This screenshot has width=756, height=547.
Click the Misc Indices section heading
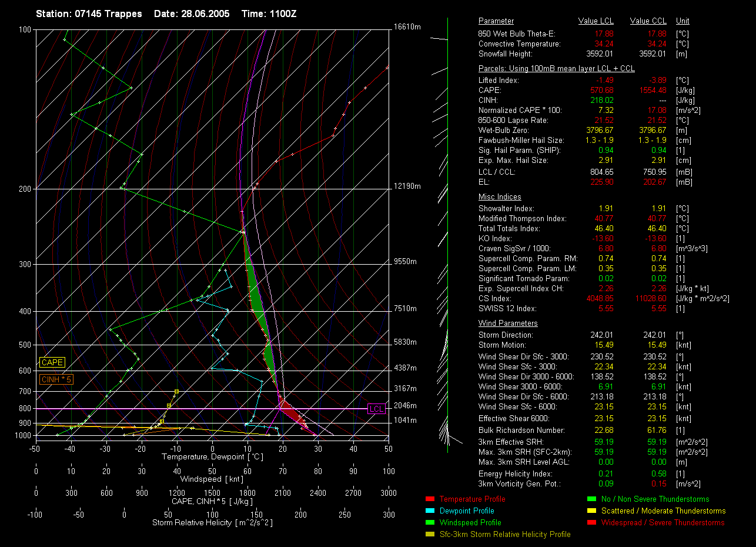pos(500,197)
